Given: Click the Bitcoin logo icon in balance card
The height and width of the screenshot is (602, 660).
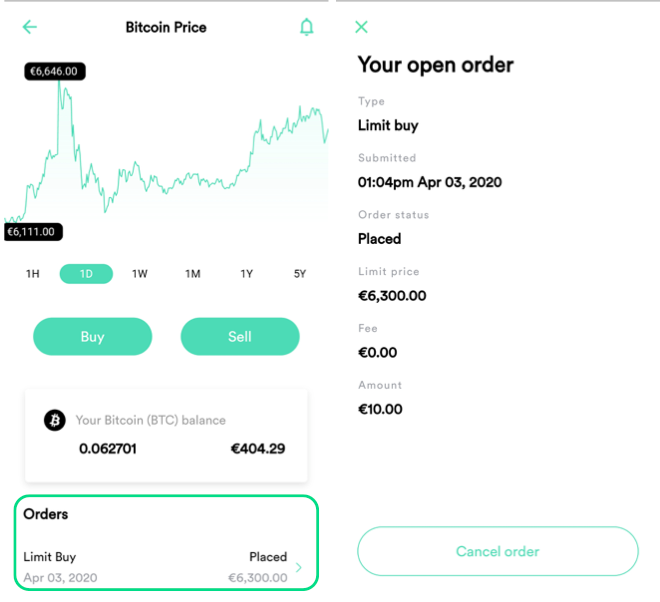Looking at the screenshot, I should [55, 420].
